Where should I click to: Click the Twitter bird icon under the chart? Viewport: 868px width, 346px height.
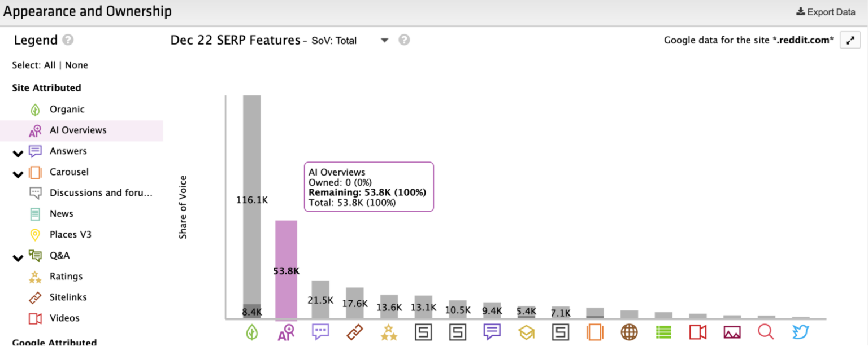800,332
